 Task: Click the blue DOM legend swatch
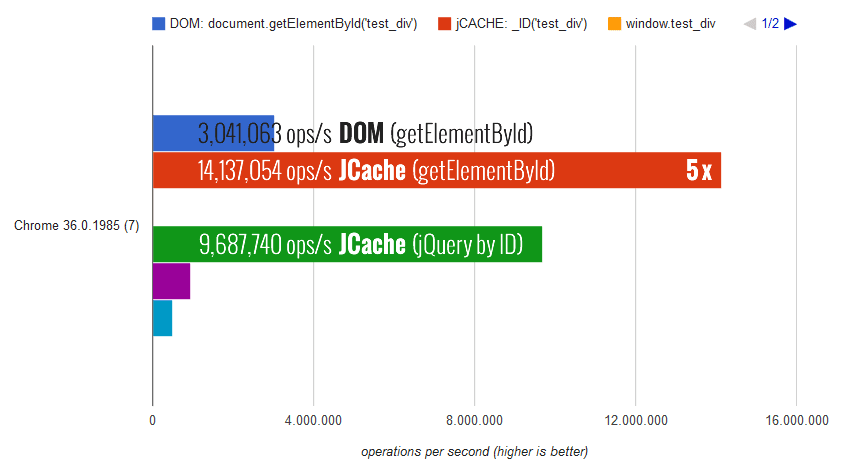click(158, 24)
